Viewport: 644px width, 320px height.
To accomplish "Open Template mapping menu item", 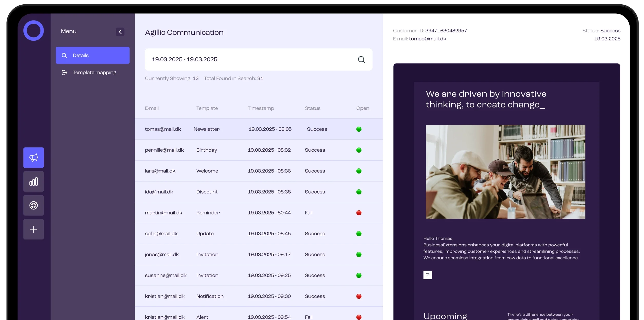I will (94, 73).
